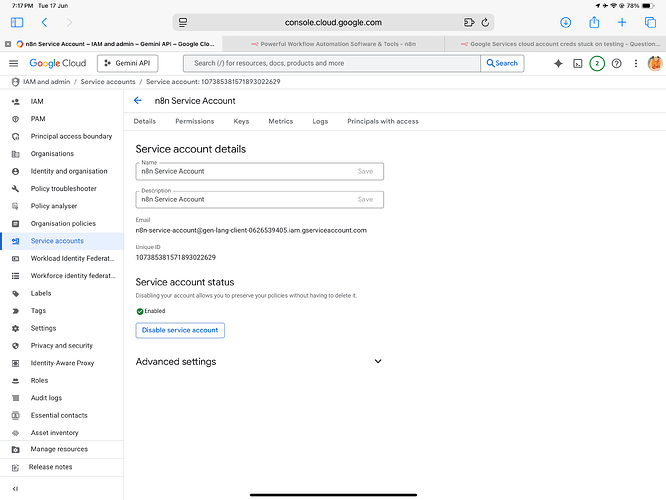Open Policy analyser sidebar item
The image size is (666, 500).
62,206
